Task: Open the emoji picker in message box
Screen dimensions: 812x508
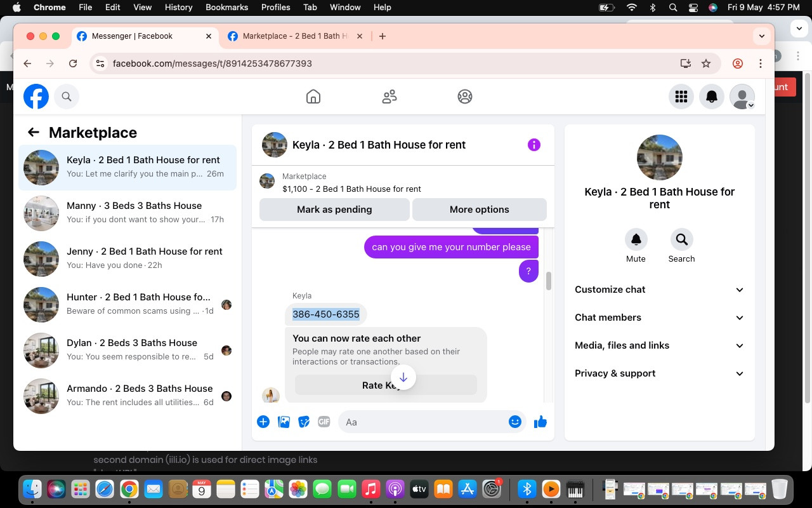Action: 515,422
